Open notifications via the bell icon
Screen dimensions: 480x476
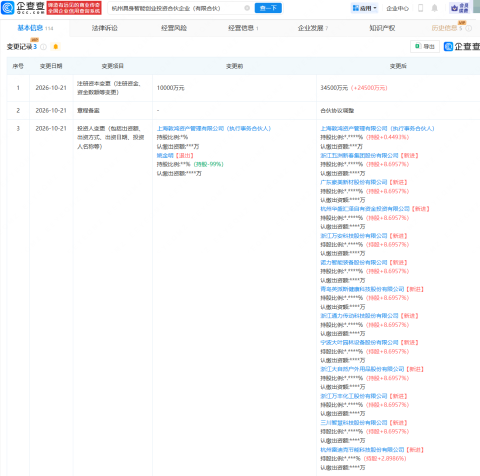(434, 8)
